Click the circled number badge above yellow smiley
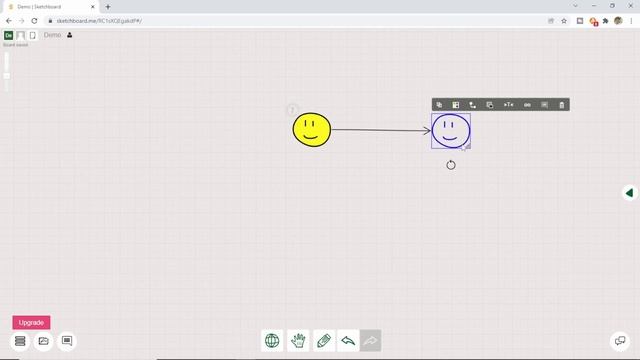Viewport: 640px width, 360px height. click(292, 109)
